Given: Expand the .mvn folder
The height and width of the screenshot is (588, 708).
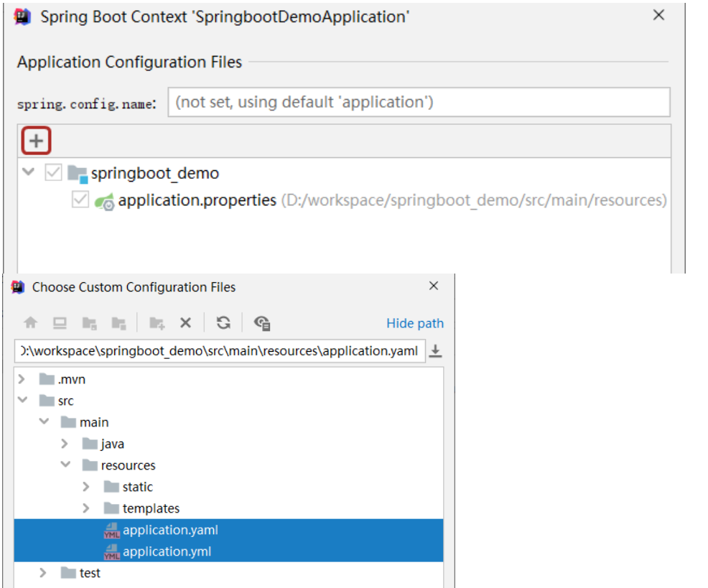Looking at the screenshot, I should click(21, 379).
